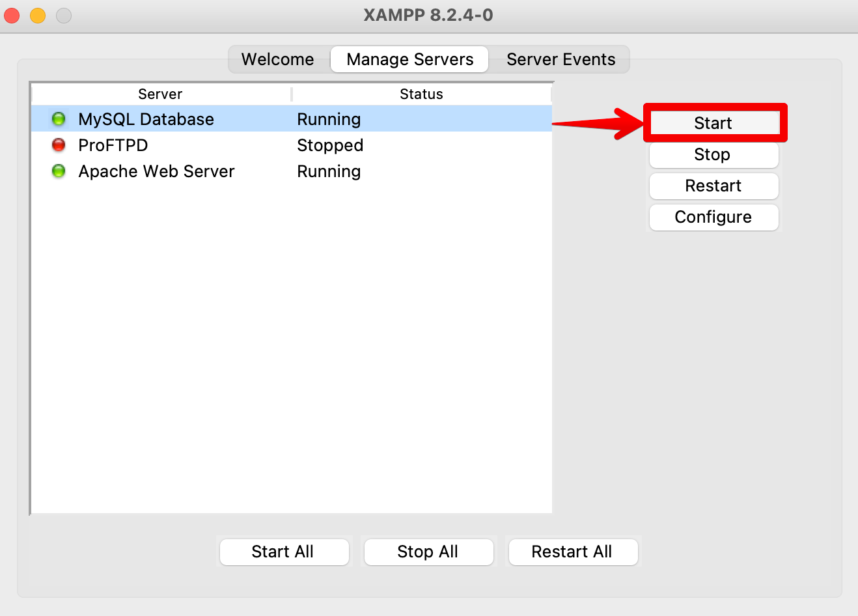
Task: Click the green status light next to Apache Web Server
Action: [59, 171]
